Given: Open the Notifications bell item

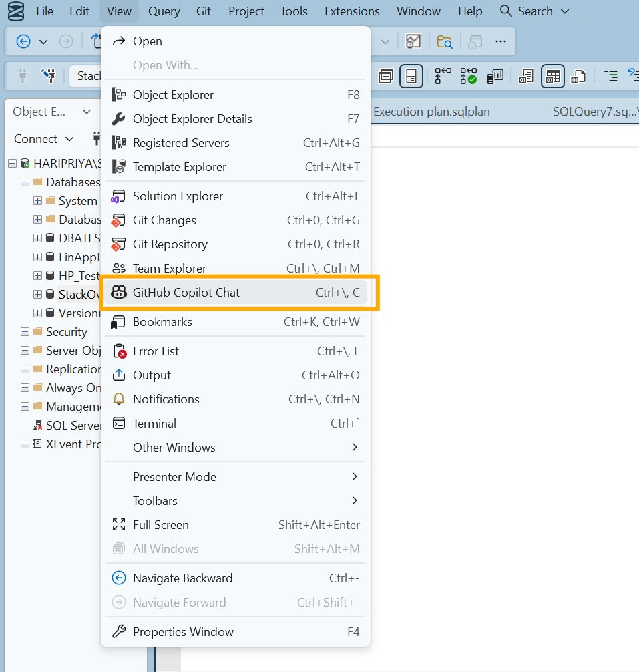Looking at the screenshot, I should coord(236,399).
